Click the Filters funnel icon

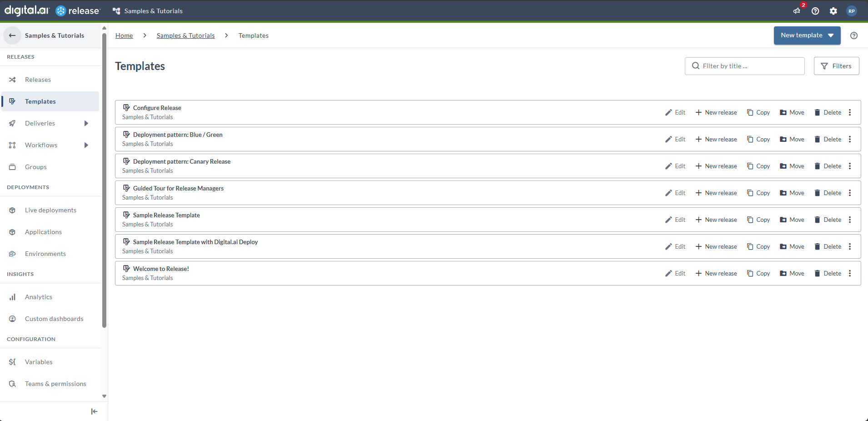tap(825, 66)
